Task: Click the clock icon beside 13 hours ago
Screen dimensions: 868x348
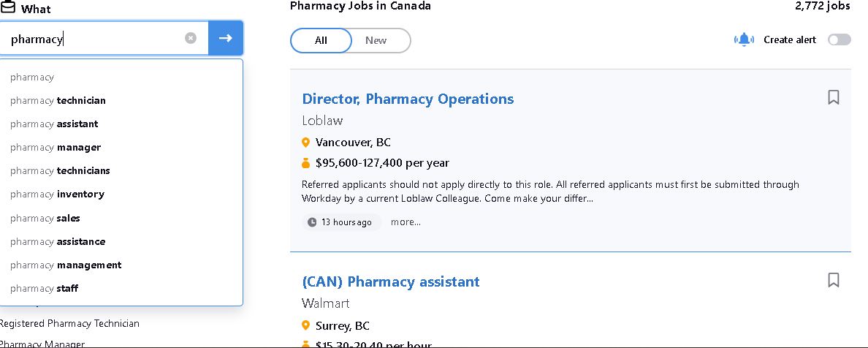Action: (x=312, y=222)
